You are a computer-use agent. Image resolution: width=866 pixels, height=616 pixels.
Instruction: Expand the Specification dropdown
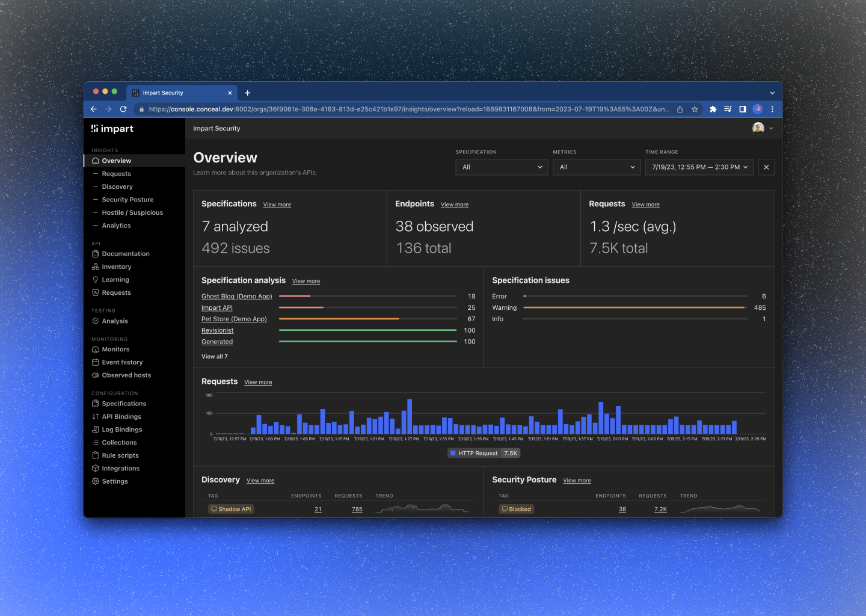click(x=502, y=167)
